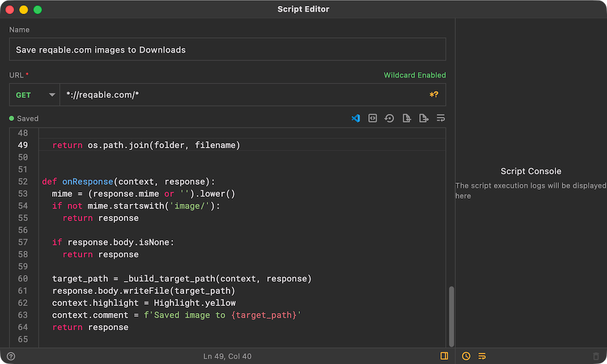Toggle word wrap in code editor

[x=440, y=118]
